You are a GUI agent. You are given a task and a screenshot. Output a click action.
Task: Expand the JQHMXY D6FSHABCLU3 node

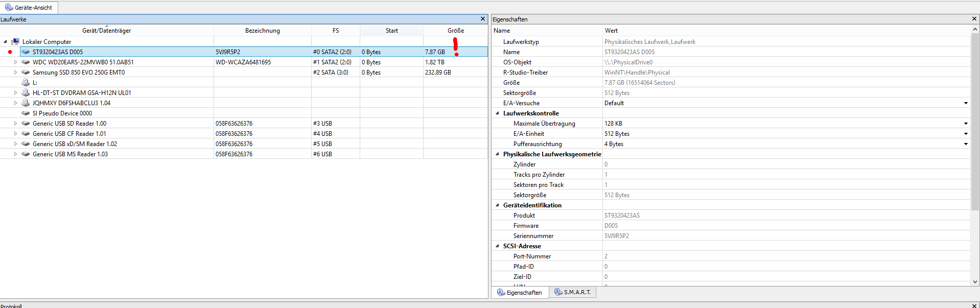(x=15, y=103)
